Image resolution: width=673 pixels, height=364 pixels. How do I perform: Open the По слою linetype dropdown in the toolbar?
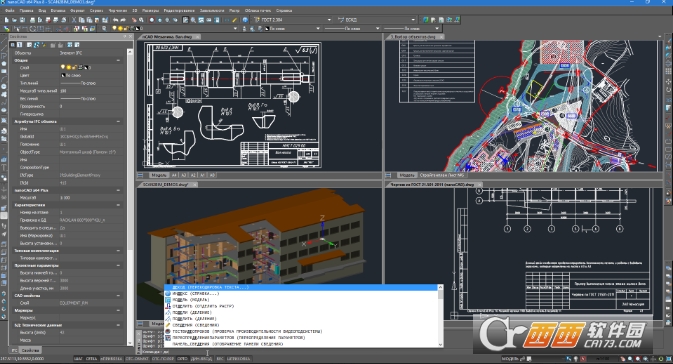(x=378, y=29)
